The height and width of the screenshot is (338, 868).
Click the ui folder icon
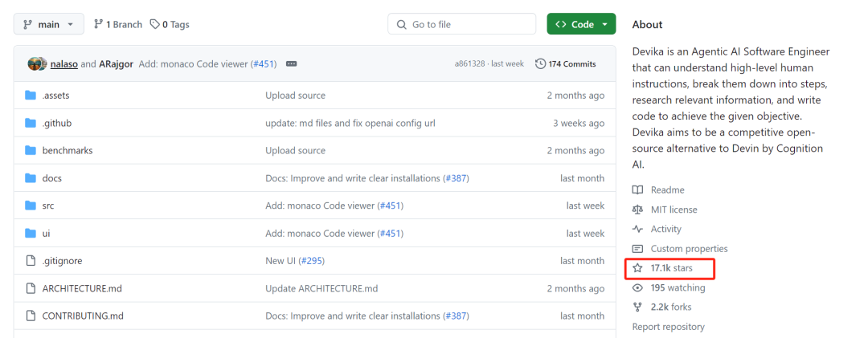tap(31, 234)
